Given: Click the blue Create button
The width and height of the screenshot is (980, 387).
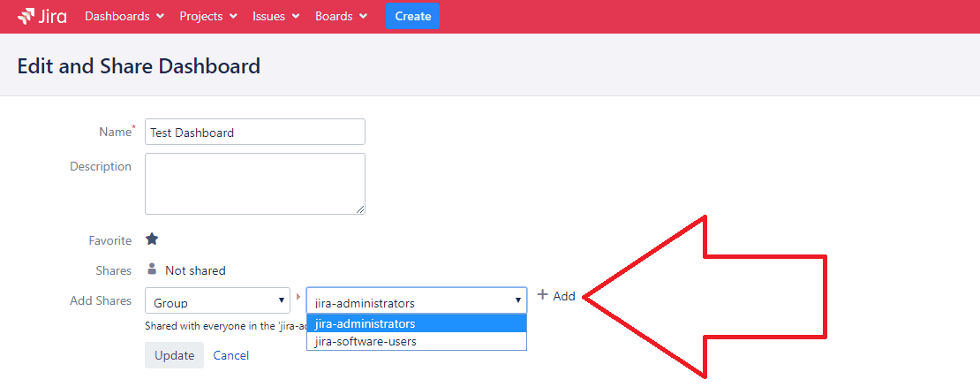Looking at the screenshot, I should point(412,16).
